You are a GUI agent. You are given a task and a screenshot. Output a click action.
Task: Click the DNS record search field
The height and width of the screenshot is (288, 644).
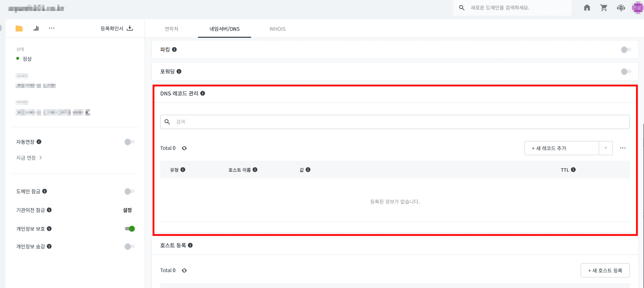[395, 122]
